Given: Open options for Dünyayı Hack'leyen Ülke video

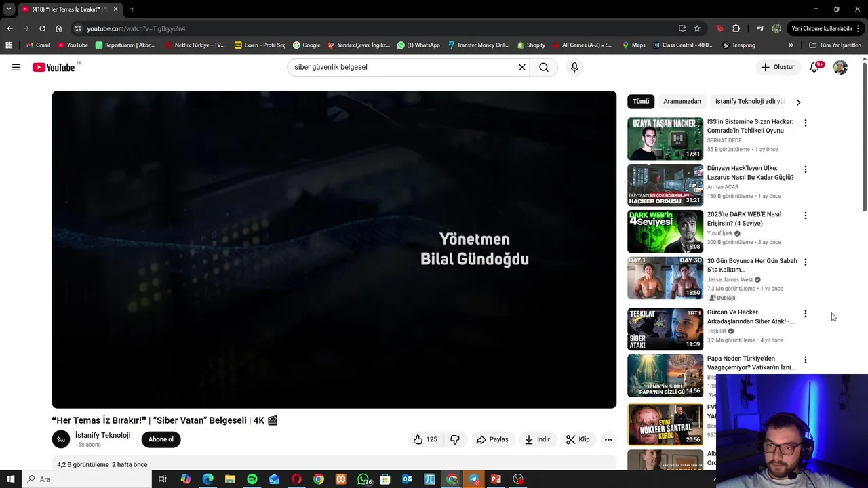Looking at the screenshot, I should pyautogui.click(x=805, y=169).
